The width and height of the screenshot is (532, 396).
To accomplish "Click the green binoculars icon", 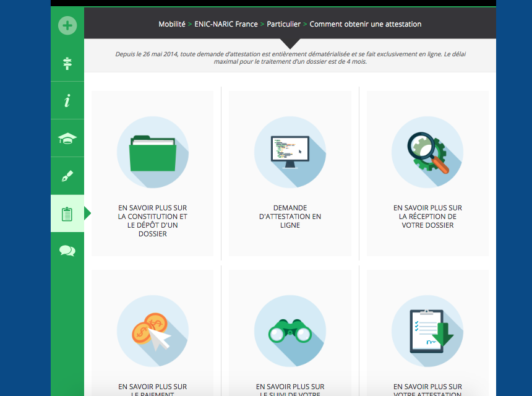I will tap(290, 331).
